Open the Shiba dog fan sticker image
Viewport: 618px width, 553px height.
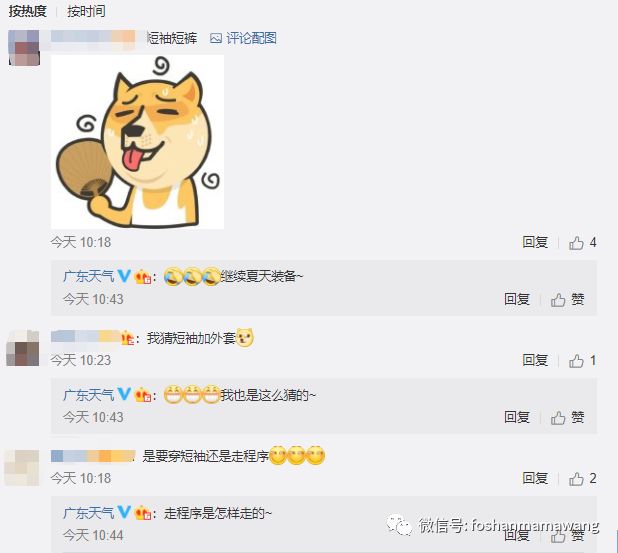(138, 142)
